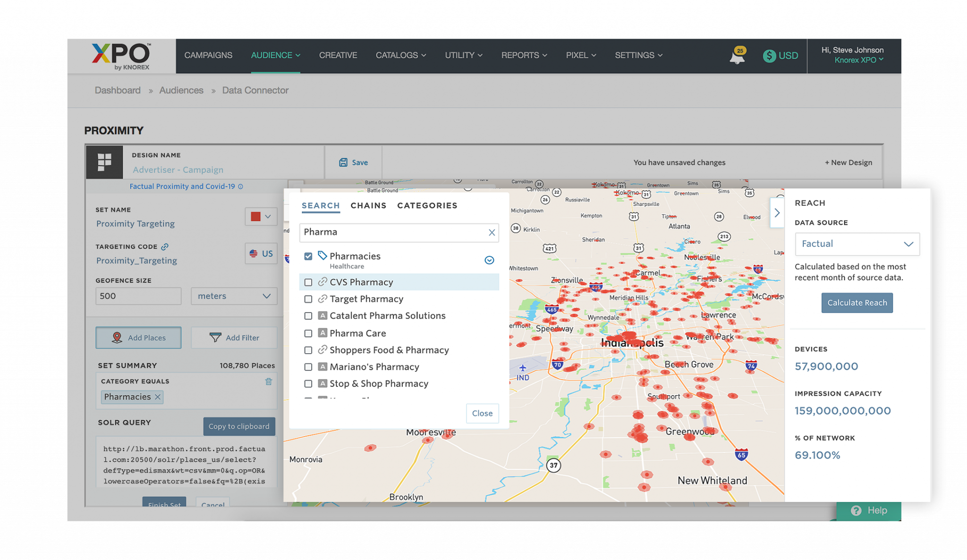Clear the Pharma search field with the X
The height and width of the screenshot is (560, 967).
[x=491, y=232]
